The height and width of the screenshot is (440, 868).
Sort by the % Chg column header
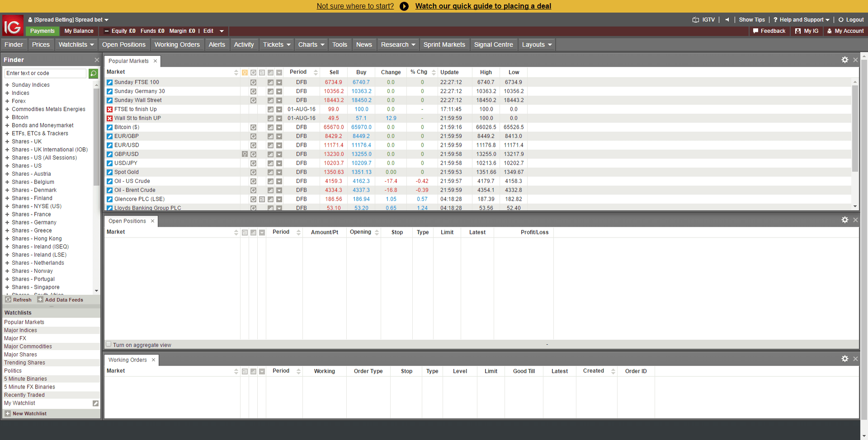click(x=419, y=72)
